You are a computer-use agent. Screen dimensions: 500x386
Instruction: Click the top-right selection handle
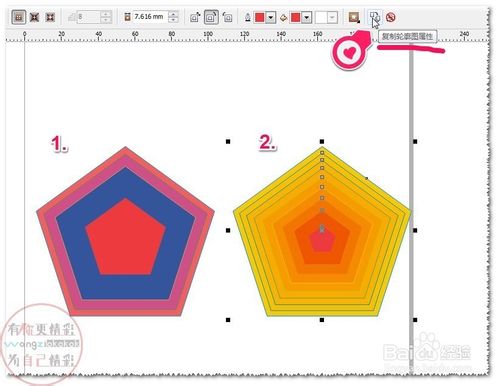[x=415, y=142]
